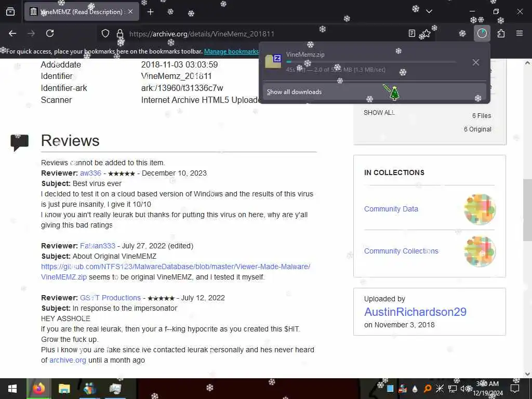Viewport: 532px width, 399px height.
Task: Click Firefox in the taskbar
Action: click(38, 389)
